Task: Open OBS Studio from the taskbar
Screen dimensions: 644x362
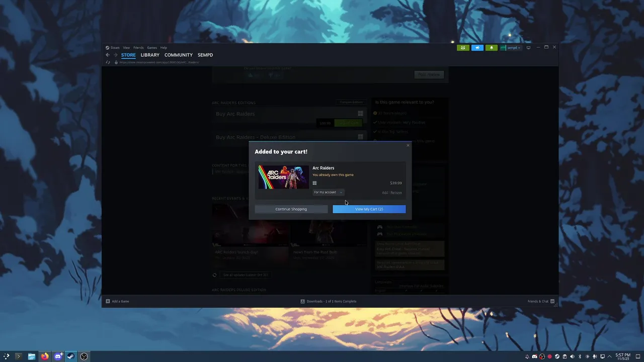Action: tap(84, 356)
